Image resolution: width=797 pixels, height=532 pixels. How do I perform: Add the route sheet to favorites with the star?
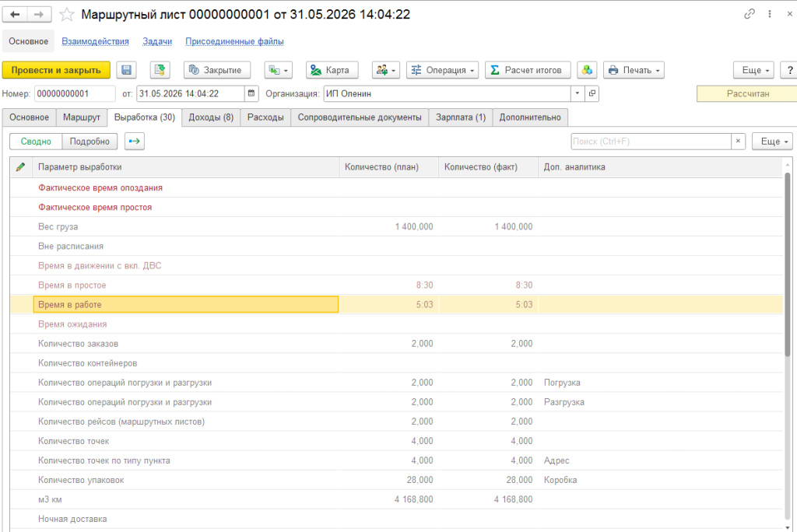tap(67, 14)
